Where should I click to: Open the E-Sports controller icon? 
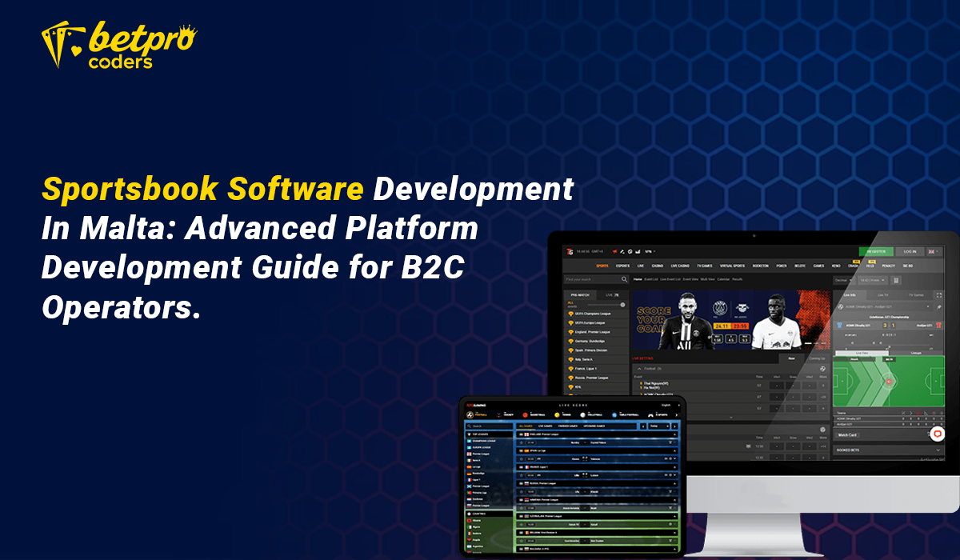(x=650, y=414)
